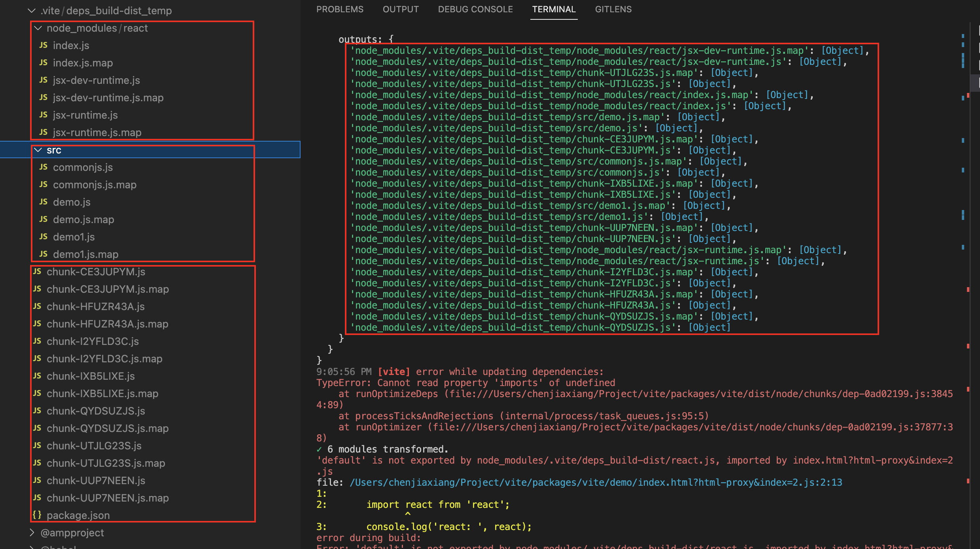Click braces icon beside package.json
The image size is (980, 549).
pyautogui.click(x=37, y=515)
